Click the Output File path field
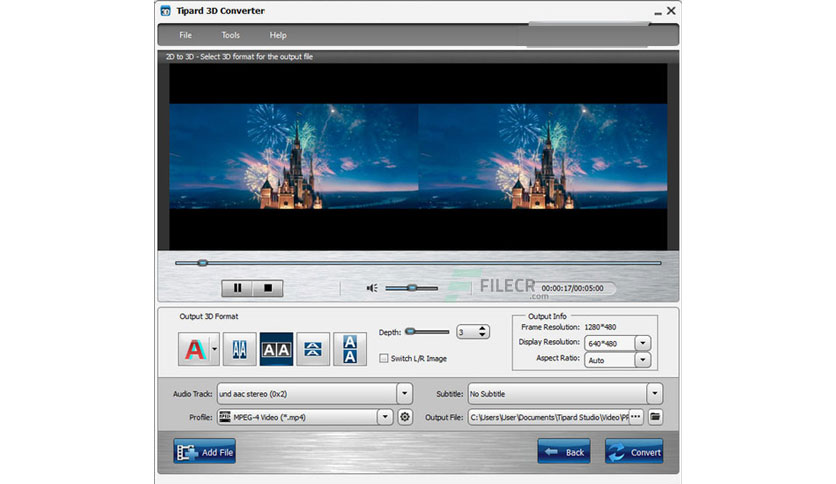Screen dimensions: 836x484 549,417
